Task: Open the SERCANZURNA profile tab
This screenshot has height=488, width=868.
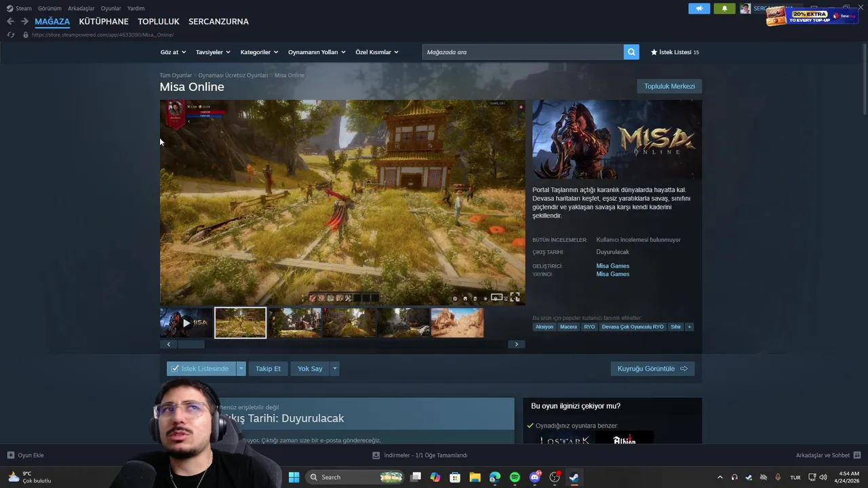Action: click(218, 22)
